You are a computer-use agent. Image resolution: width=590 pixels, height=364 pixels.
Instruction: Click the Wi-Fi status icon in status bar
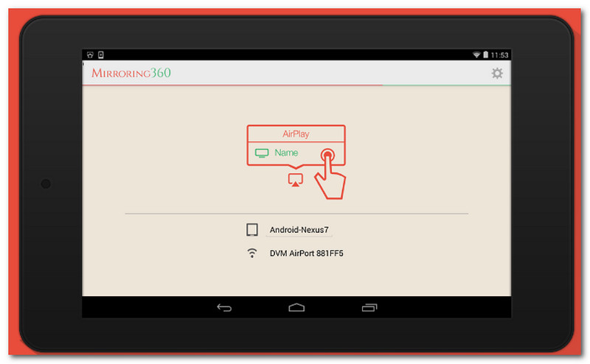(x=476, y=55)
